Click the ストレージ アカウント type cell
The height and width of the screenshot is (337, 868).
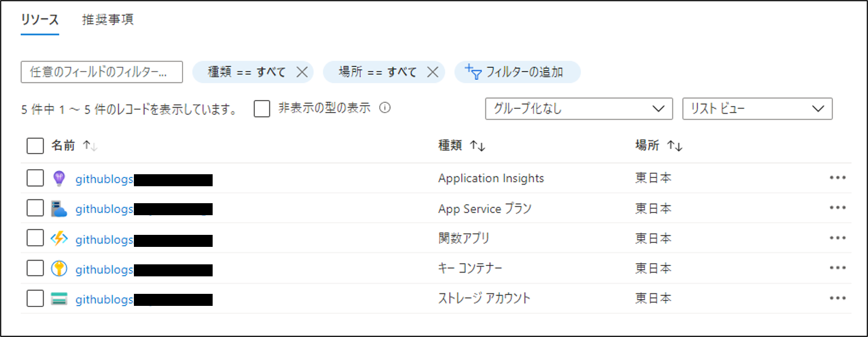tap(484, 298)
